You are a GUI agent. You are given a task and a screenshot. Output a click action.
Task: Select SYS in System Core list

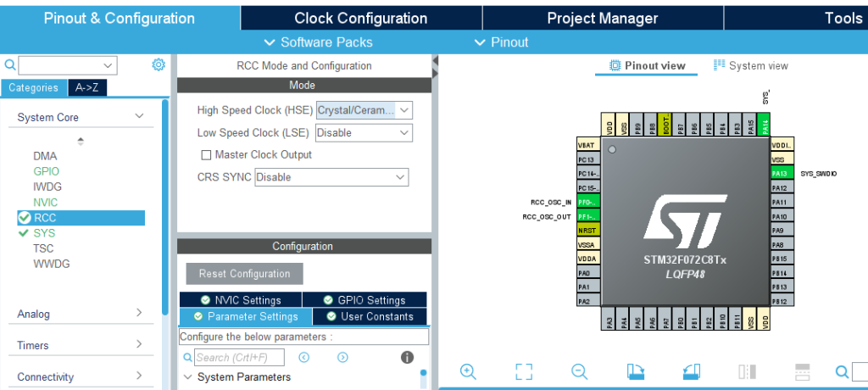(x=44, y=233)
